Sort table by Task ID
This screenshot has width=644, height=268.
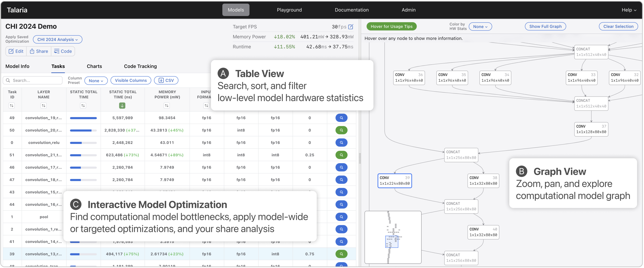(x=11, y=105)
